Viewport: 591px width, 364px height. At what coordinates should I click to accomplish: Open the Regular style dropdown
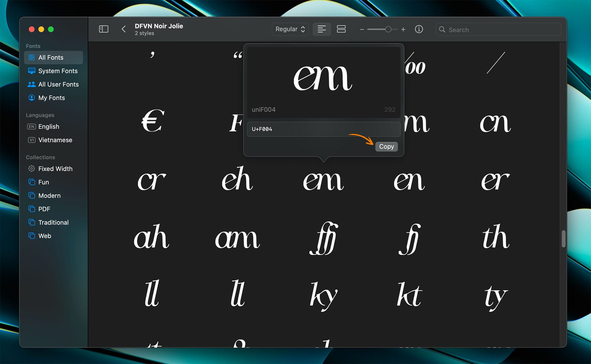coord(290,29)
